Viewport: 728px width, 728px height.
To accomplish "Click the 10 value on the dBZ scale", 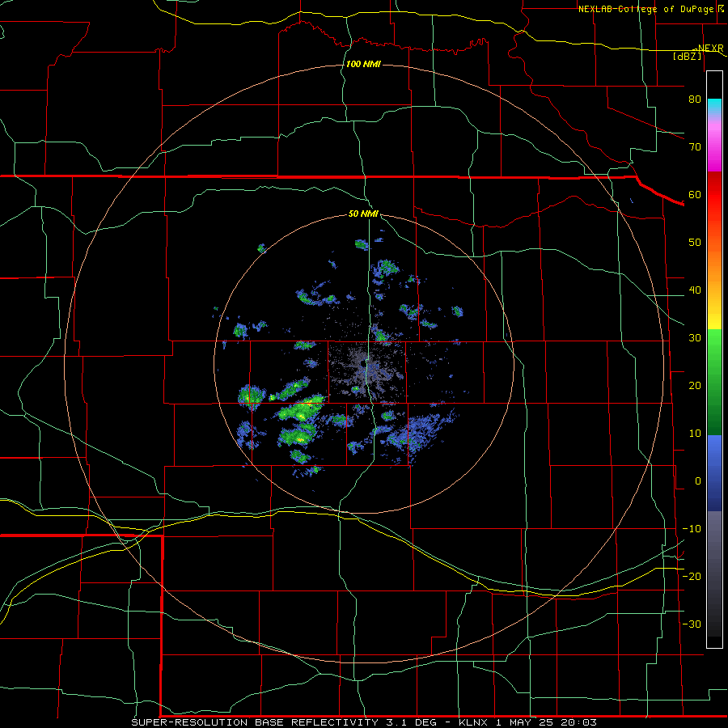I will [x=695, y=434].
